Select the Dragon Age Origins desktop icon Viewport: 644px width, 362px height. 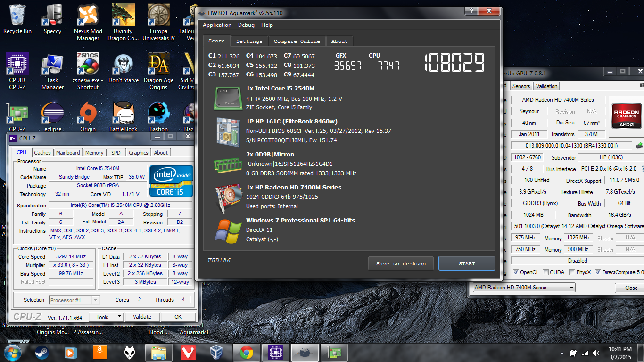point(158,71)
